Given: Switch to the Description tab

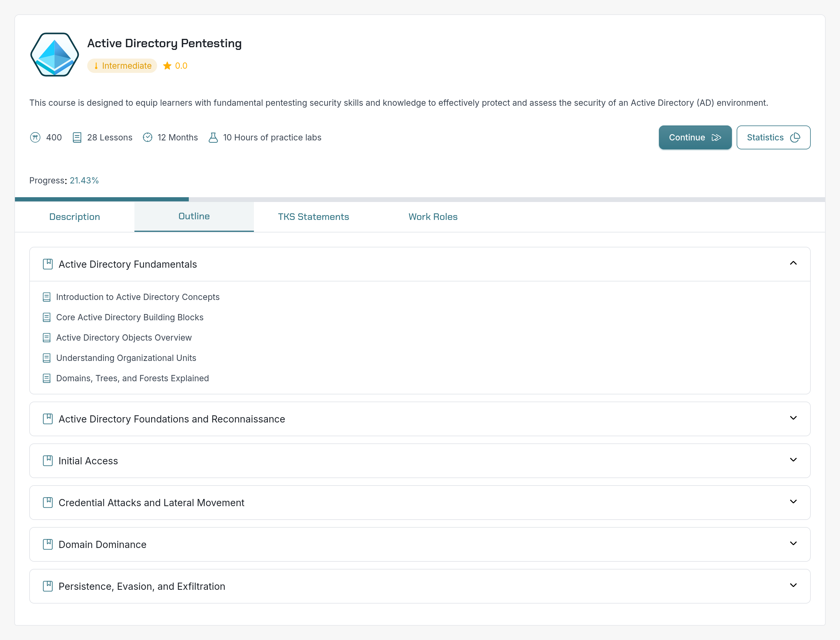Looking at the screenshot, I should pos(75,217).
